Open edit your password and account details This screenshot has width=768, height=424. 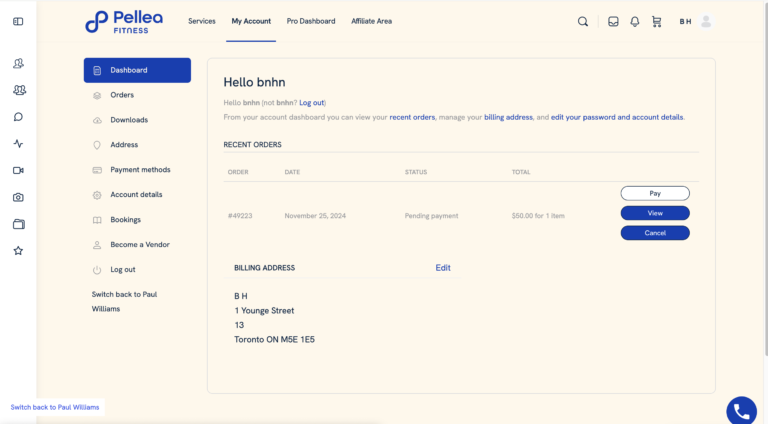coord(617,118)
